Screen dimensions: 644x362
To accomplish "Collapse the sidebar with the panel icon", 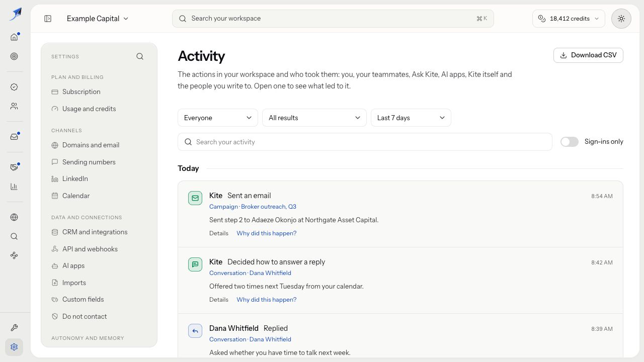I will [x=48, y=19].
